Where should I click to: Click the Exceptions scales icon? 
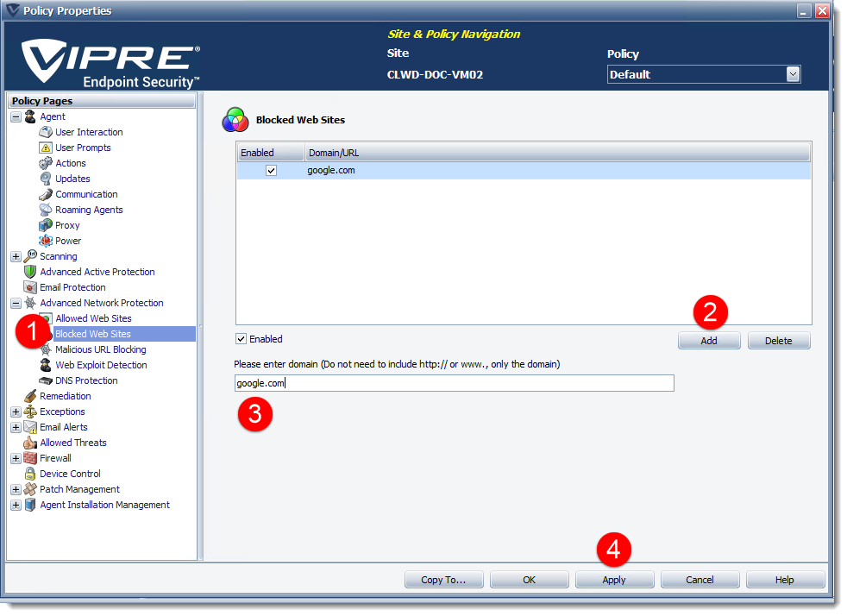coord(30,412)
